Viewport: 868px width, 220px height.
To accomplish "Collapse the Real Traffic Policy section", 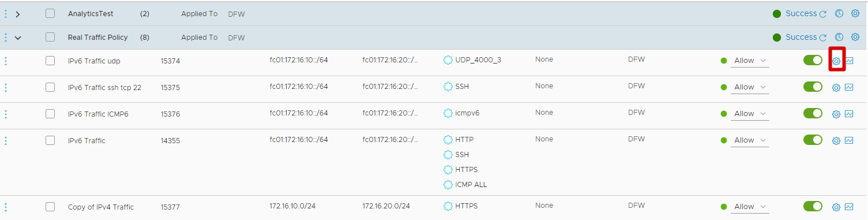I will pyautogui.click(x=18, y=38).
